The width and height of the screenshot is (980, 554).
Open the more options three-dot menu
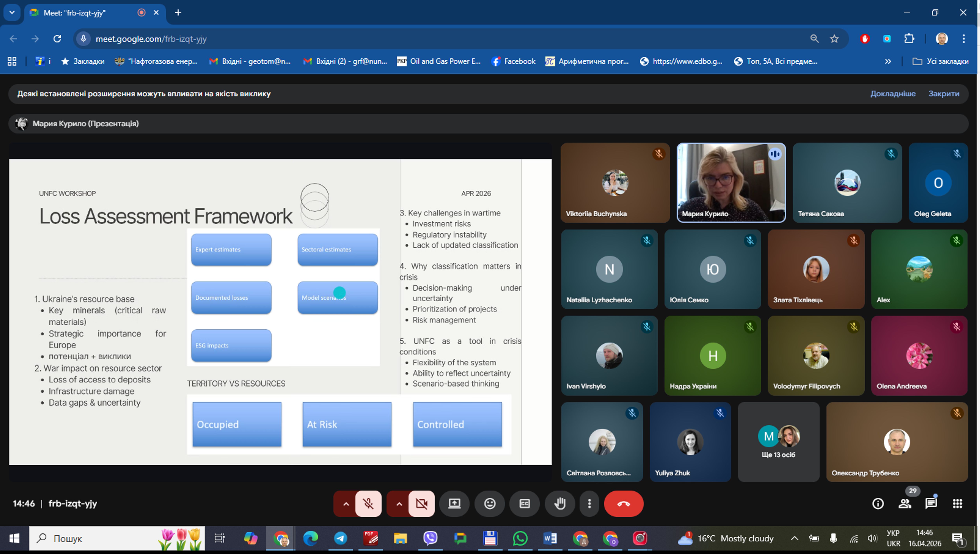(589, 503)
